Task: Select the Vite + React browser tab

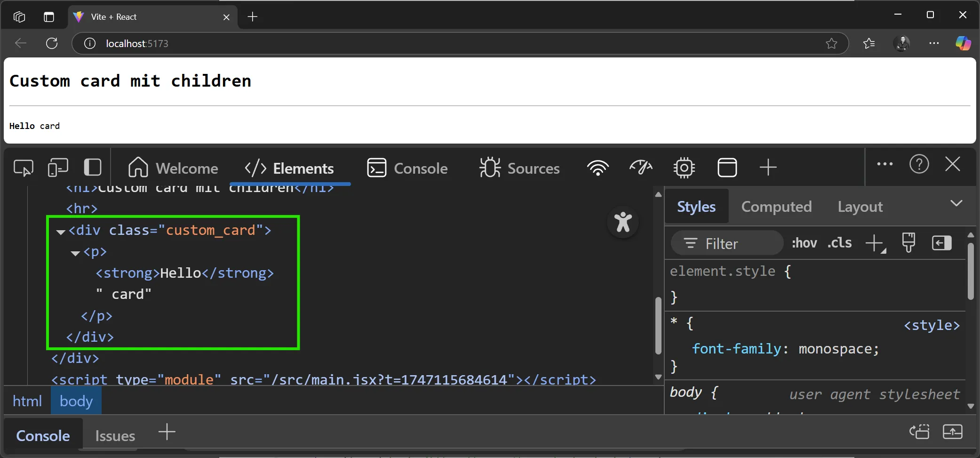Action: click(153, 17)
